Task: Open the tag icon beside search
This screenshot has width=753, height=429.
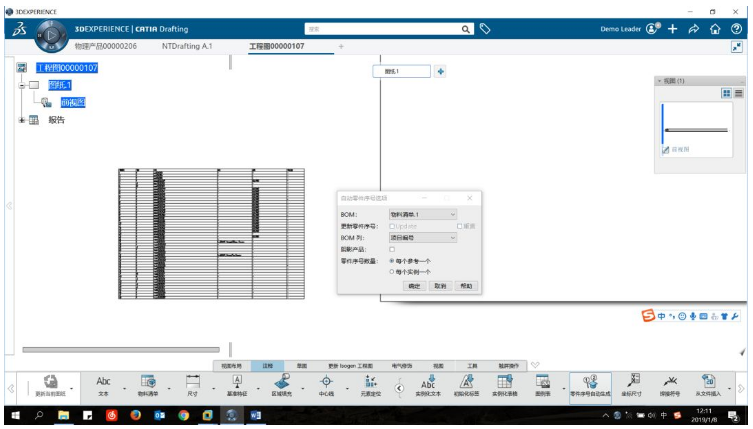Action: (485, 29)
